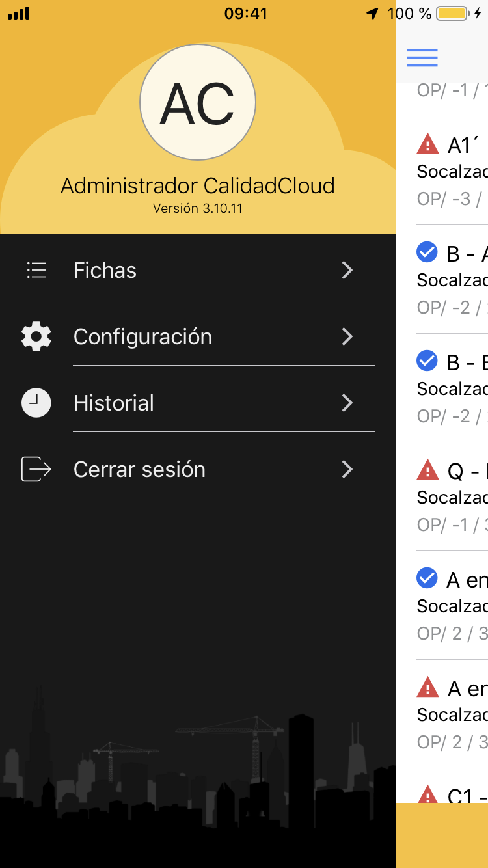Image resolution: width=488 pixels, height=868 pixels.
Task: Open the Historial menu item
Action: (114, 403)
